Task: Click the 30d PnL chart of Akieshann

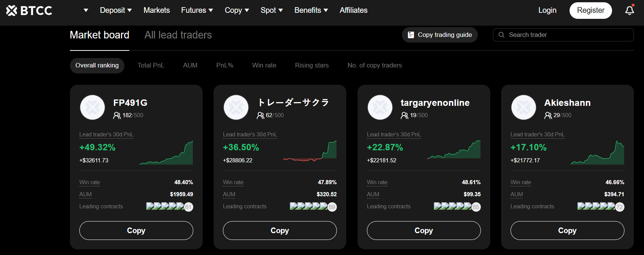Action: click(x=597, y=153)
